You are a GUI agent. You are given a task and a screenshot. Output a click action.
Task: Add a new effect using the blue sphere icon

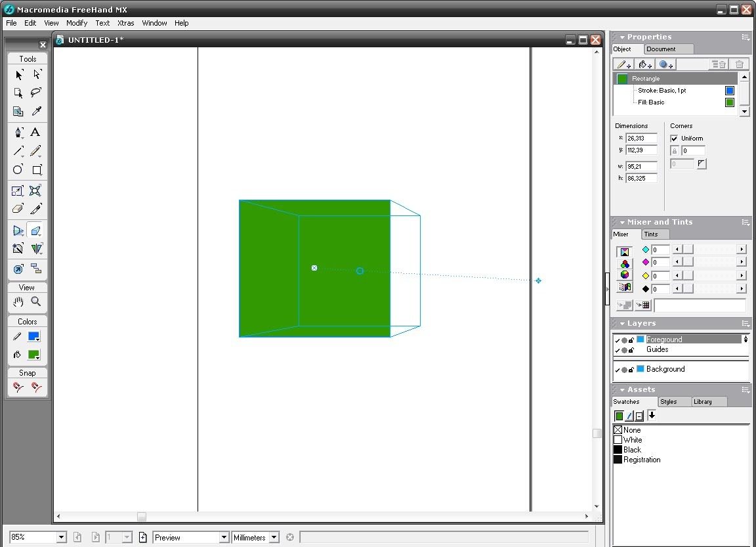click(x=665, y=64)
